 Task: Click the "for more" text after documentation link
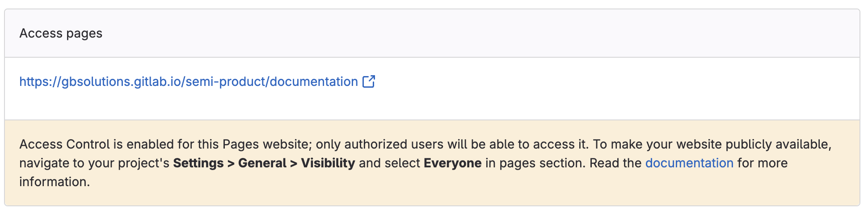(762, 163)
